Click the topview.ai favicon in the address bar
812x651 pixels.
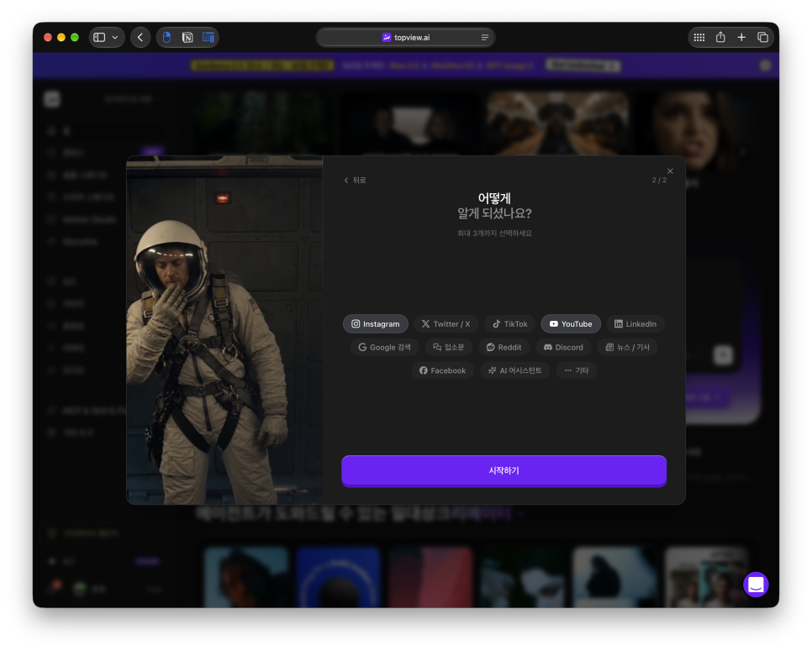387,37
